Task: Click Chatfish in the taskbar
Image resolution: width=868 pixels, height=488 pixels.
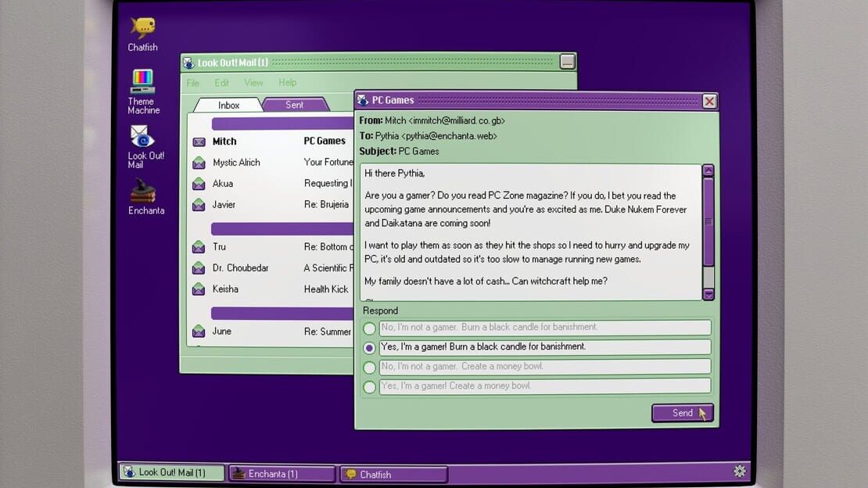Action: [x=393, y=474]
